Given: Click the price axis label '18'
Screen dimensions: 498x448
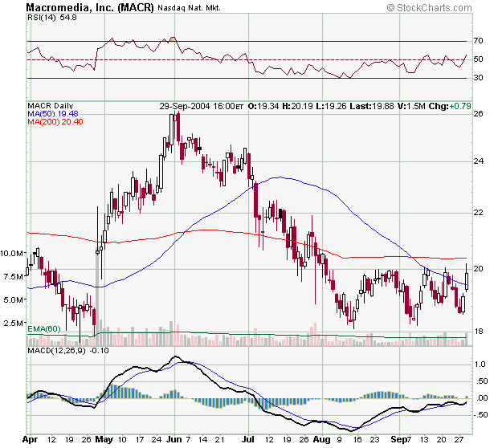Looking at the screenshot, I should [478, 332].
